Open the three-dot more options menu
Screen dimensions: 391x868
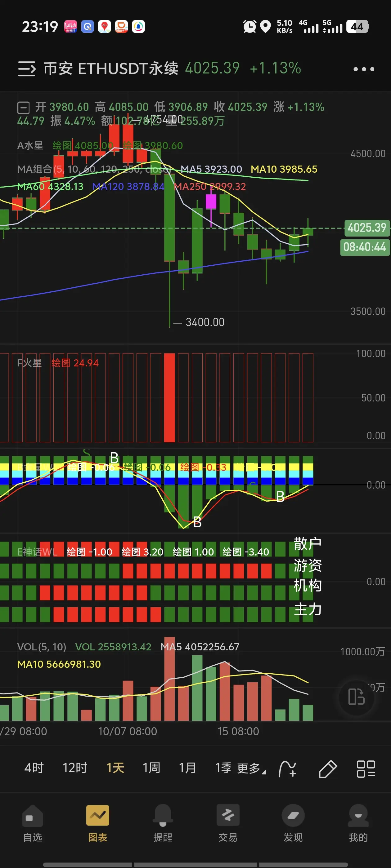(x=364, y=69)
